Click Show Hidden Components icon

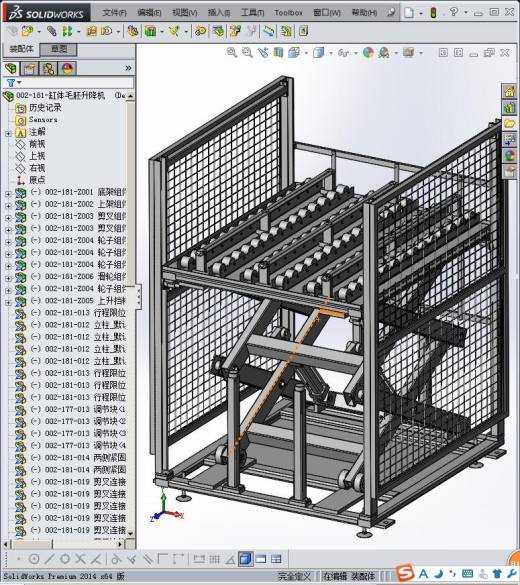[x=132, y=31]
